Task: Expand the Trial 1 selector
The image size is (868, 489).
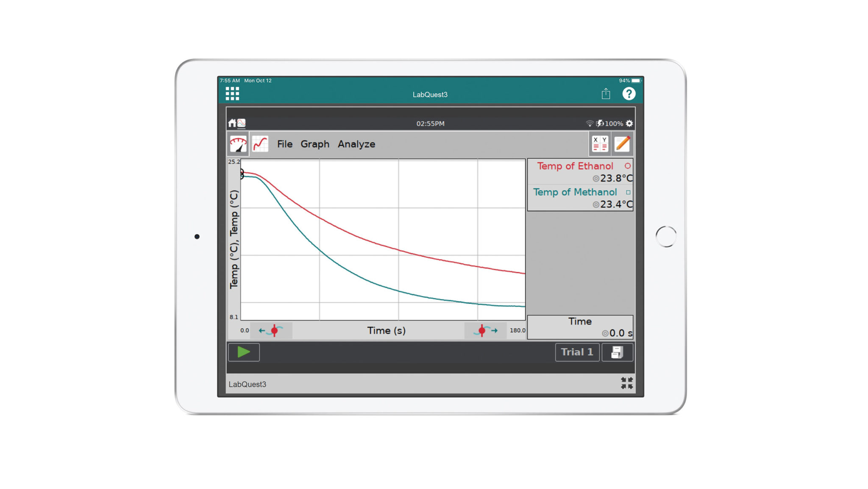Action: coord(577,352)
